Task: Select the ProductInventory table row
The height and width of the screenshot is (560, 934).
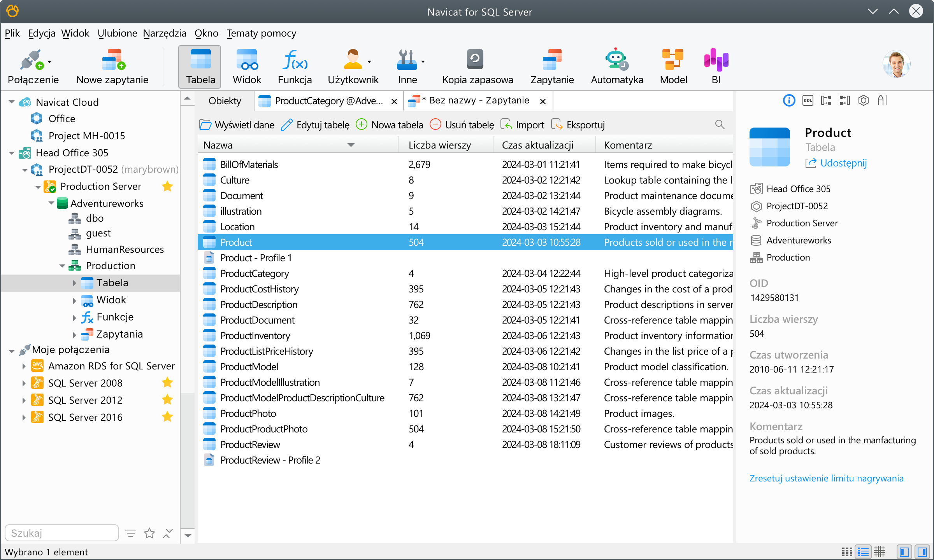Action: pos(465,335)
